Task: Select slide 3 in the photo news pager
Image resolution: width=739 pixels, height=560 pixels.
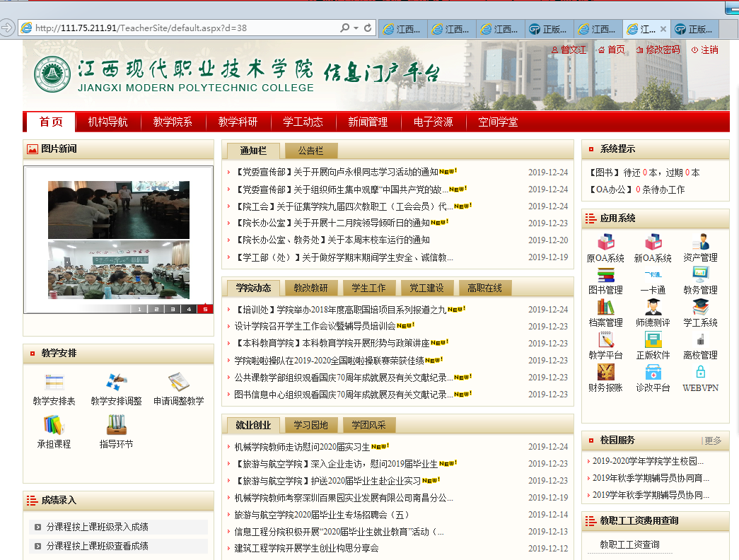Action: point(172,309)
